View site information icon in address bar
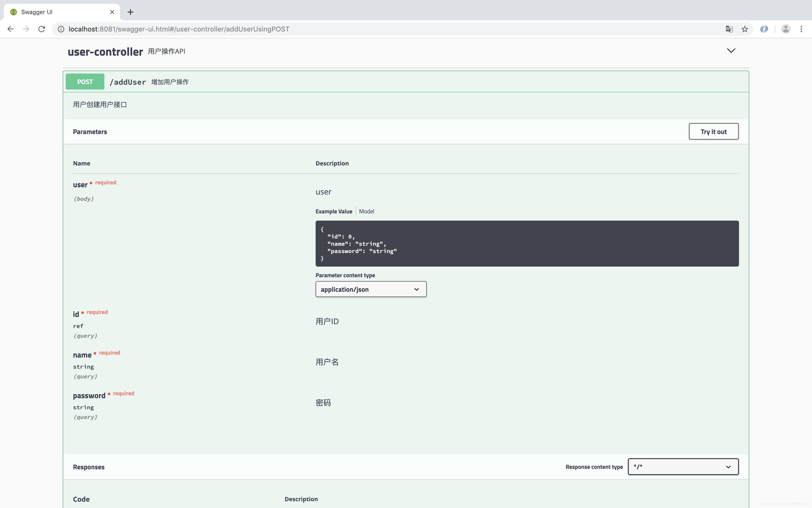Image resolution: width=812 pixels, height=508 pixels. 61,29
